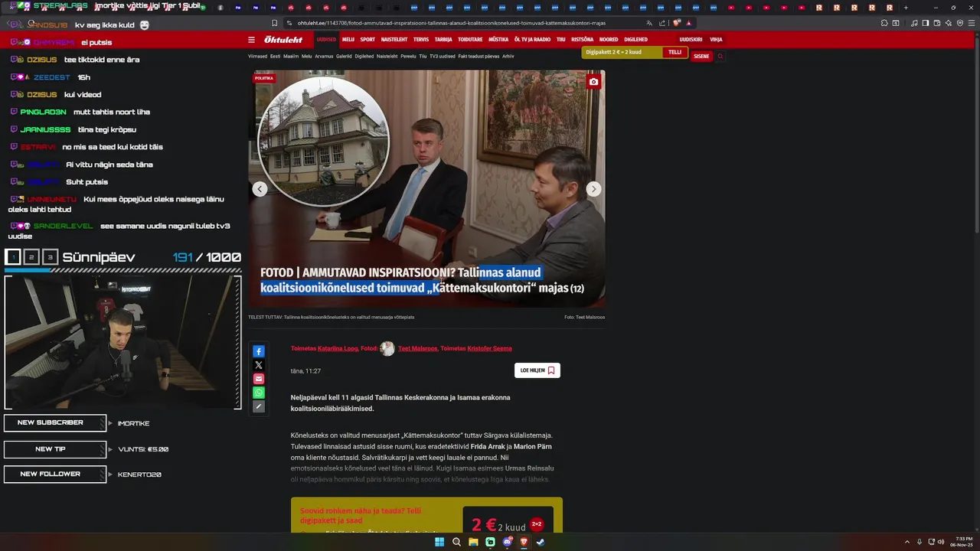Screen dimensions: 980x551
Task: Share article via WhatsApp
Action: pyautogui.click(x=259, y=393)
